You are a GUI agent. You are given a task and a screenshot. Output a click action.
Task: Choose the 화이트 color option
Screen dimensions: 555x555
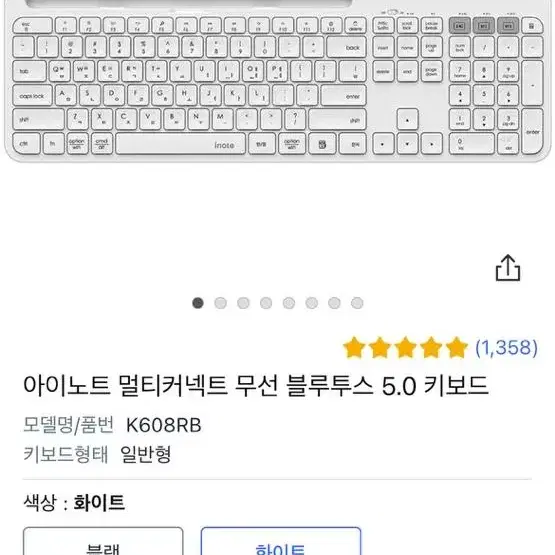coord(281,541)
